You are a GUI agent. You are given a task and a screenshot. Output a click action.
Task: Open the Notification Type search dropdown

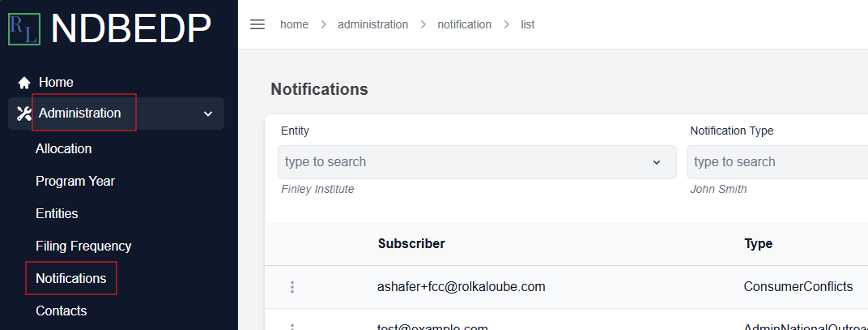pos(777,162)
